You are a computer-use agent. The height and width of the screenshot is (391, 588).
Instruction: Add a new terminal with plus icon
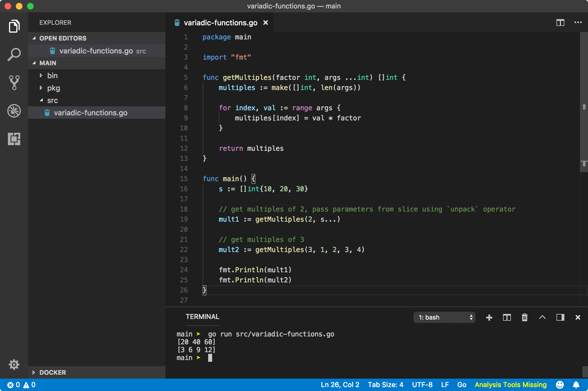(489, 317)
